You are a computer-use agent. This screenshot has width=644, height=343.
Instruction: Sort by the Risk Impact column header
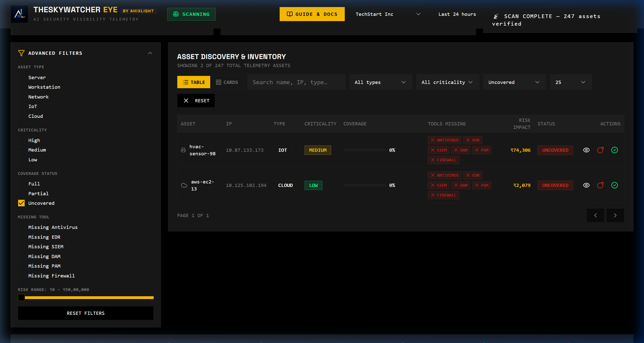(x=522, y=124)
